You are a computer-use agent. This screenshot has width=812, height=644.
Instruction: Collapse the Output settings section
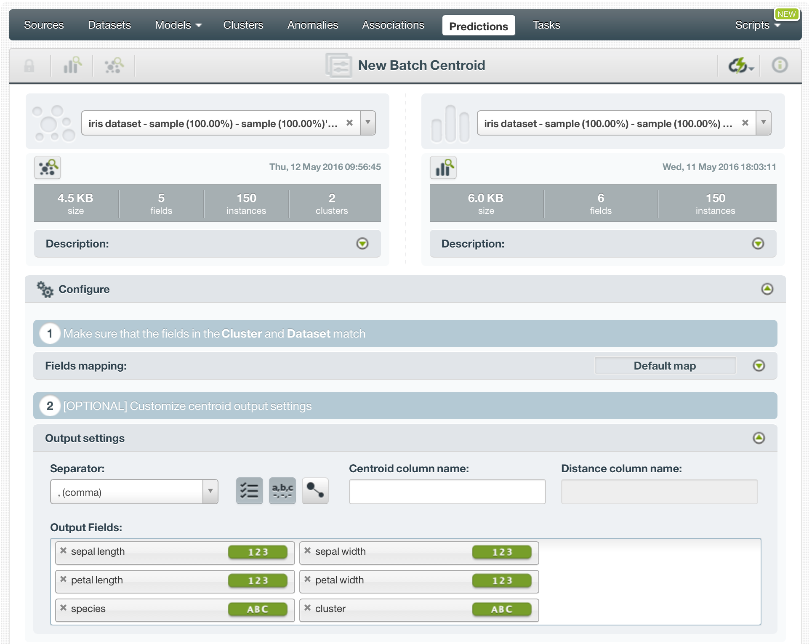(x=759, y=438)
